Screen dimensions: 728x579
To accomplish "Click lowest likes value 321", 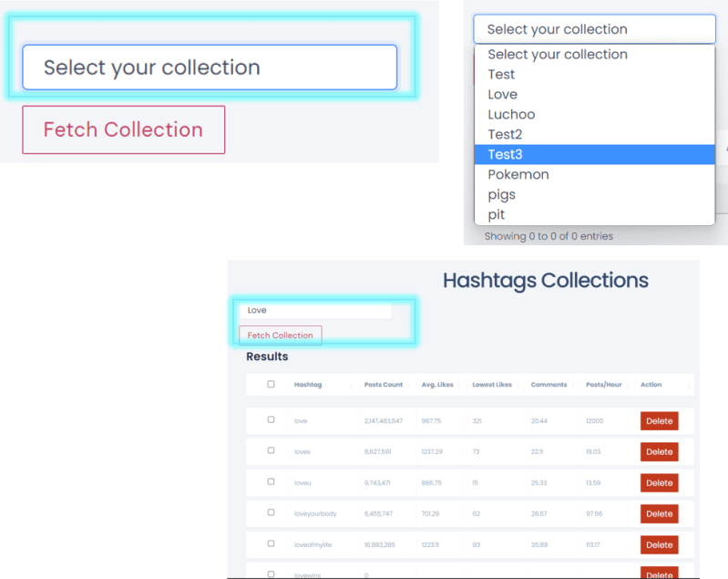I will (x=477, y=421).
